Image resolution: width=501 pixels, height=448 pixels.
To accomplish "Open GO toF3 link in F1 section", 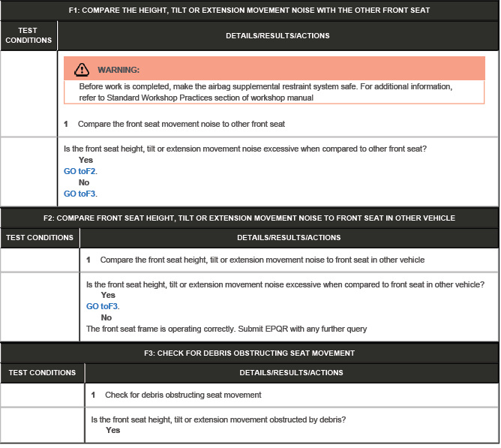I will (80, 194).
